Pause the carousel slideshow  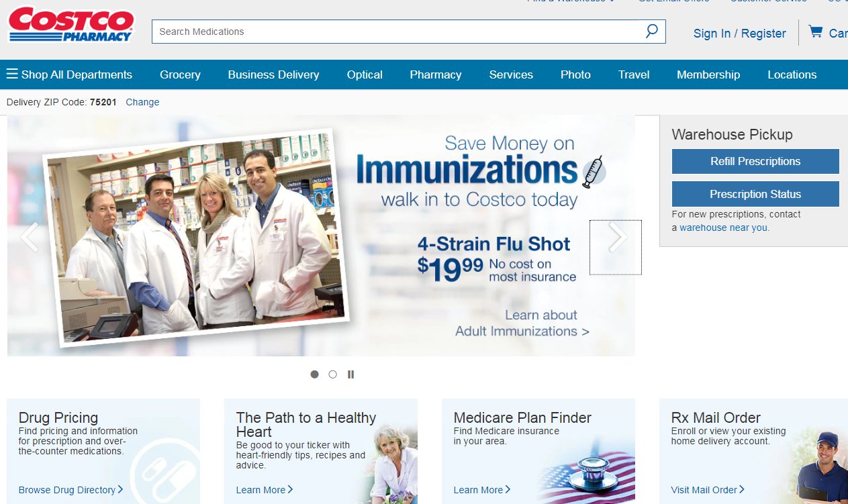coord(350,374)
